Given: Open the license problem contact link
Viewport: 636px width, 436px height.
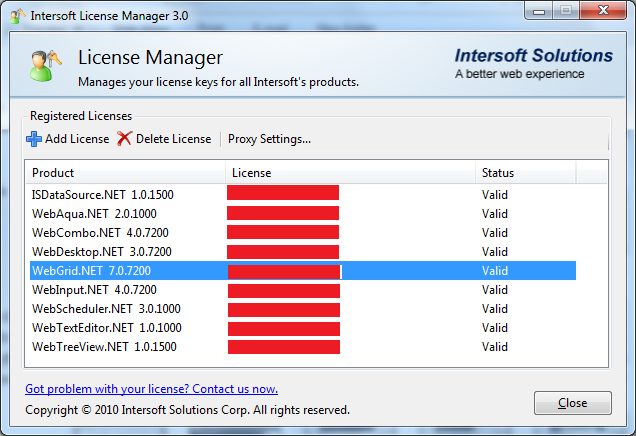Looking at the screenshot, I should [x=151, y=389].
